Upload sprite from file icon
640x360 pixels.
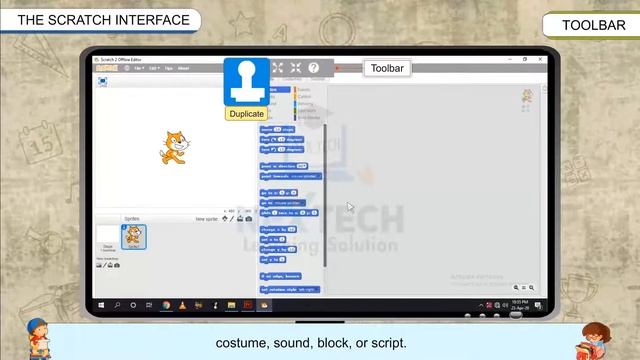pos(240,219)
